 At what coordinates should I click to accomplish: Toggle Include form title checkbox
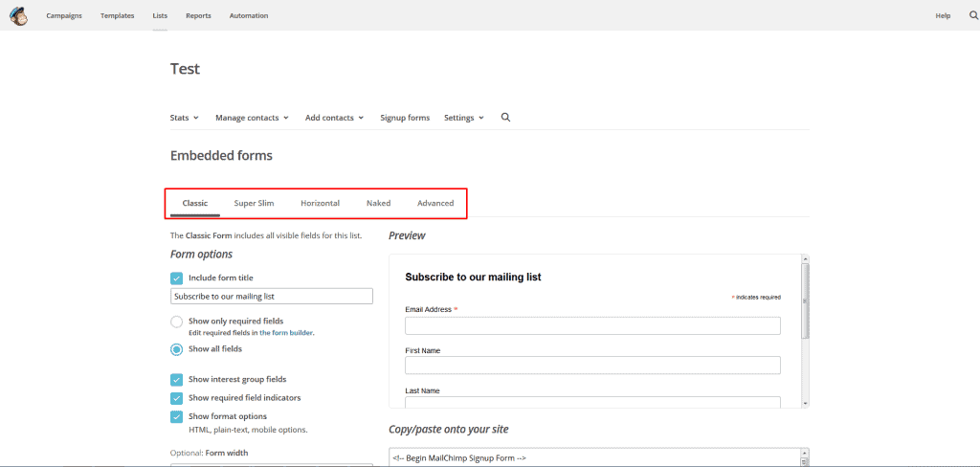pos(177,278)
